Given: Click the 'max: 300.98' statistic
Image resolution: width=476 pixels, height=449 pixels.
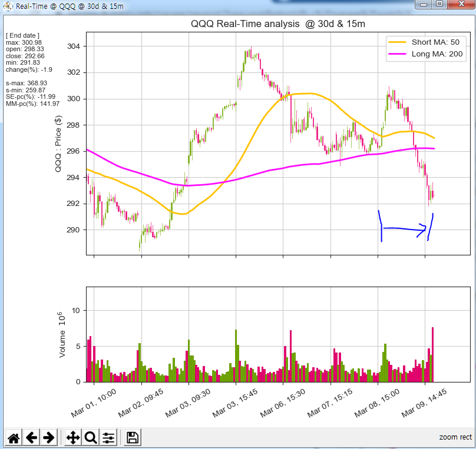Looking at the screenshot, I should click(24, 42).
